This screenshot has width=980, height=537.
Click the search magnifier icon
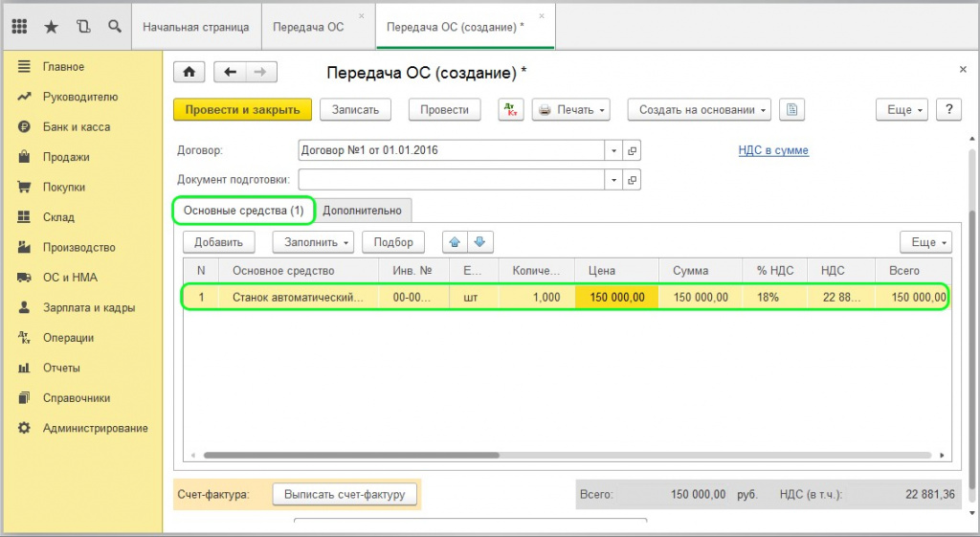115,26
